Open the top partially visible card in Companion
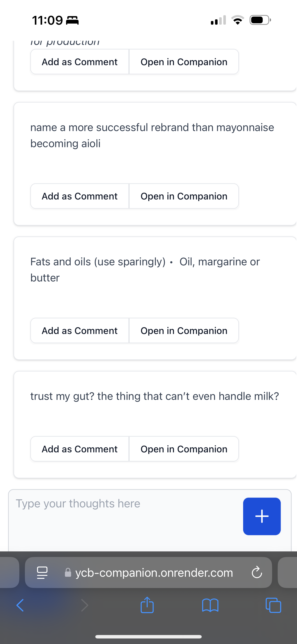 point(184,62)
